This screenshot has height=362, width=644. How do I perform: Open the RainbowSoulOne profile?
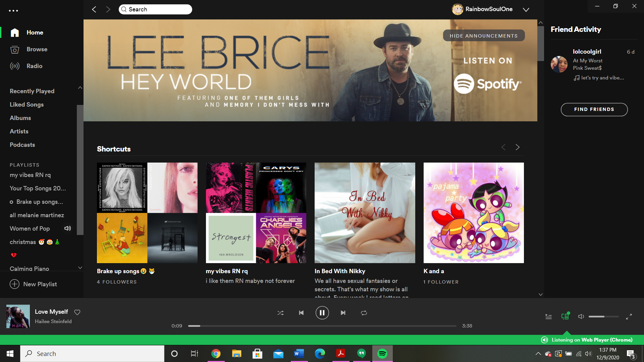[482, 9]
